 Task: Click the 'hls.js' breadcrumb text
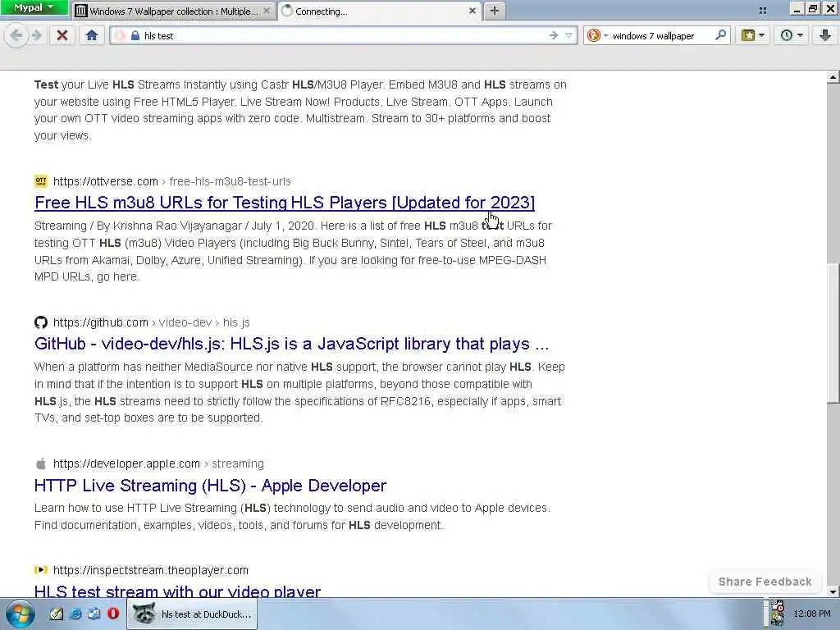click(x=236, y=322)
